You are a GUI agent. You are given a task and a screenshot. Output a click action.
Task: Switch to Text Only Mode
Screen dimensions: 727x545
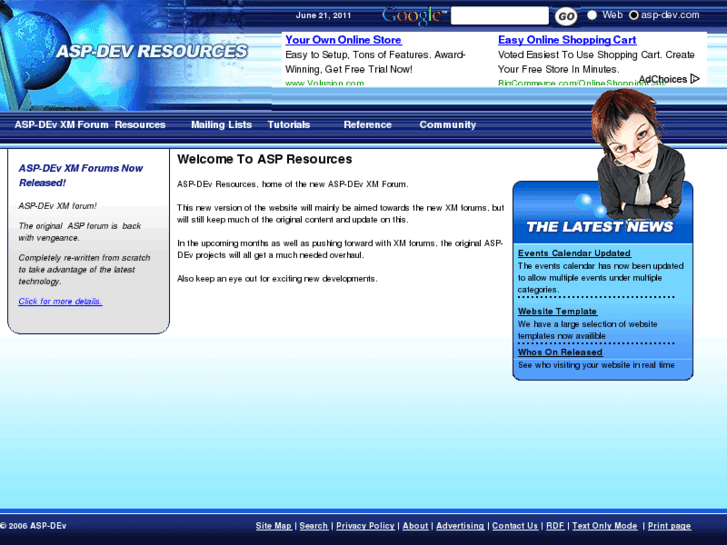point(605,526)
